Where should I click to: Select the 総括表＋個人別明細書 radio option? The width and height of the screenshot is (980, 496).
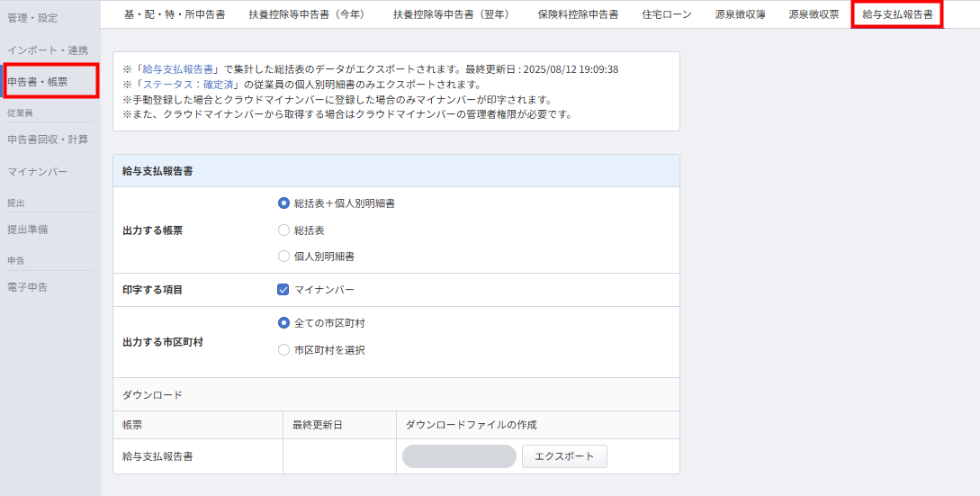pyautogui.click(x=284, y=203)
